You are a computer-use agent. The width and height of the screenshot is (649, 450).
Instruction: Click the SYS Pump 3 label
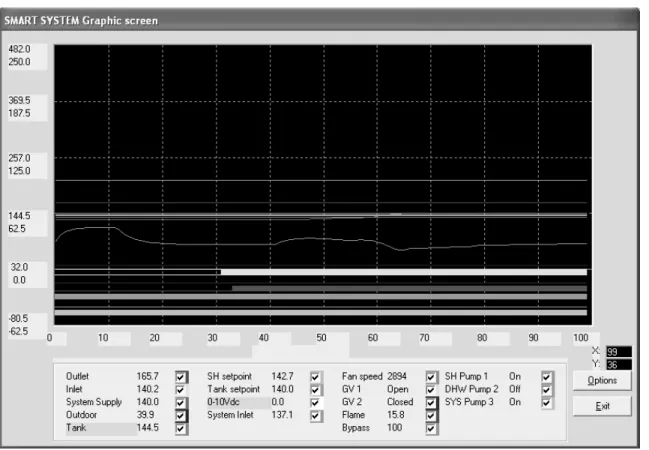tap(469, 402)
